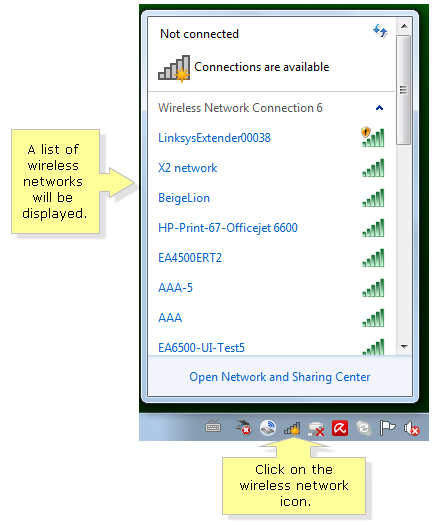The width and height of the screenshot is (437, 525).
Task: Click the scrollbar up arrow
Action: click(x=404, y=26)
